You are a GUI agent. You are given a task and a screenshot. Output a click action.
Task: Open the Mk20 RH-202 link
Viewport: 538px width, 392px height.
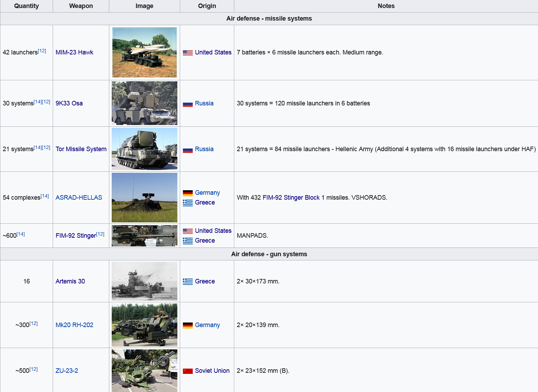tap(74, 325)
